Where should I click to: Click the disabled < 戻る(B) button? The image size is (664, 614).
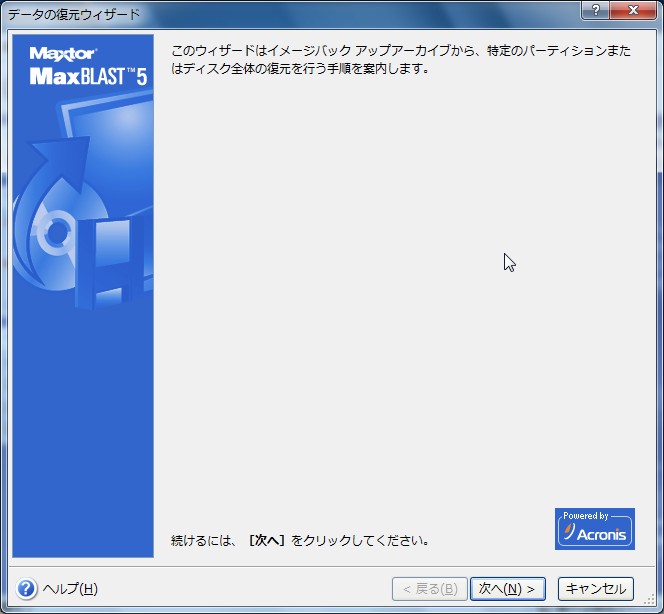(x=430, y=589)
